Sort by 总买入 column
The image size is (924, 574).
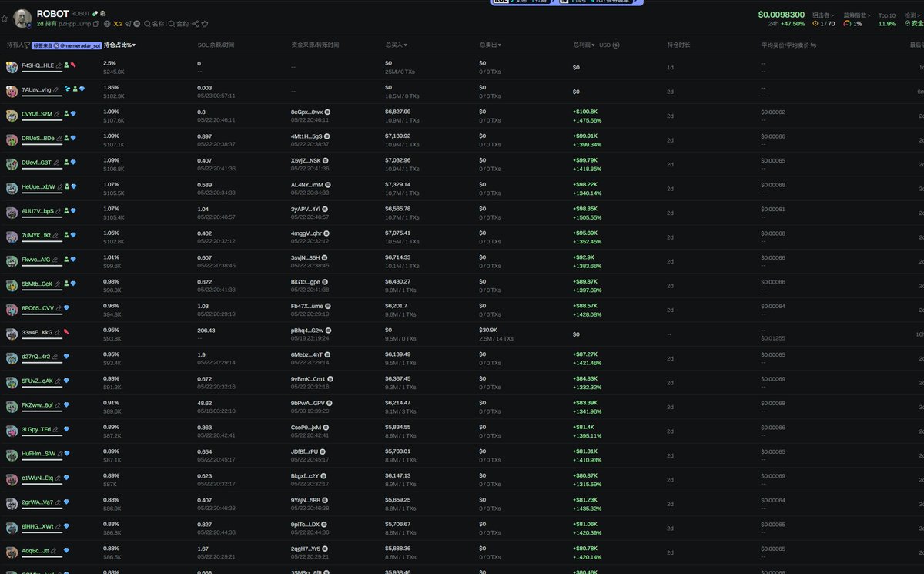397,45
